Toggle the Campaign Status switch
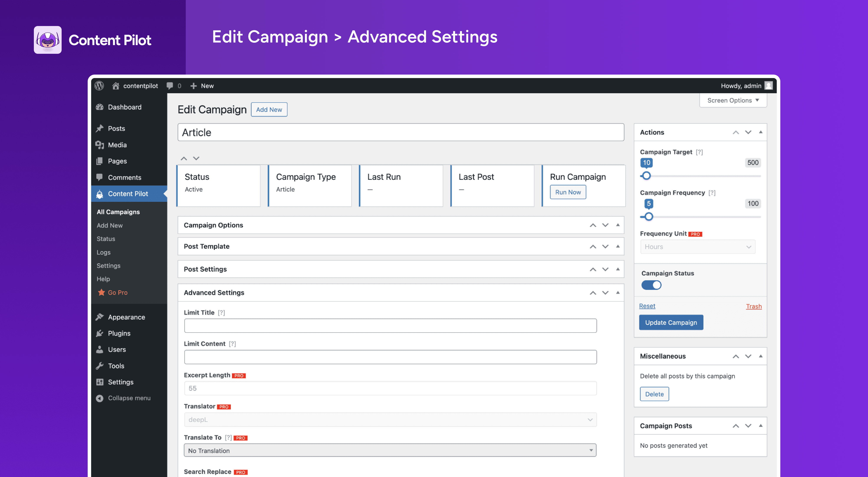868x477 pixels. (x=651, y=285)
